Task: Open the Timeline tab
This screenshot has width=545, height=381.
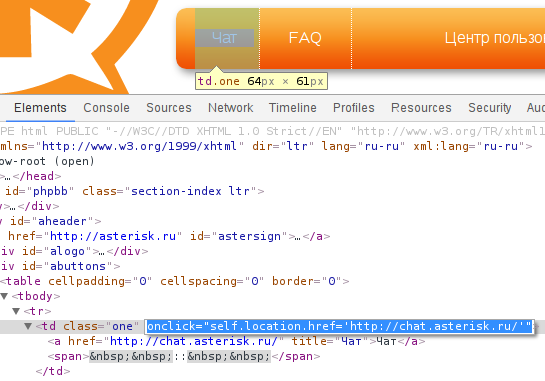Action: [293, 108]
